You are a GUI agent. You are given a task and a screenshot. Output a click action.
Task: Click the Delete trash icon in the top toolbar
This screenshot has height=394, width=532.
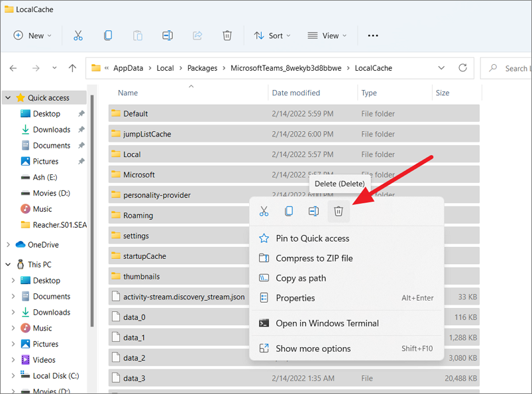tap(227, 36)
